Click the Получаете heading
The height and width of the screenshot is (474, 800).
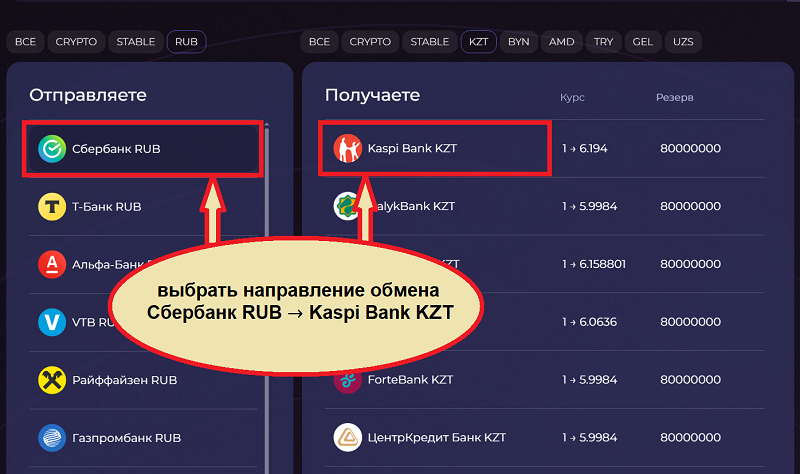pos(372,95)
